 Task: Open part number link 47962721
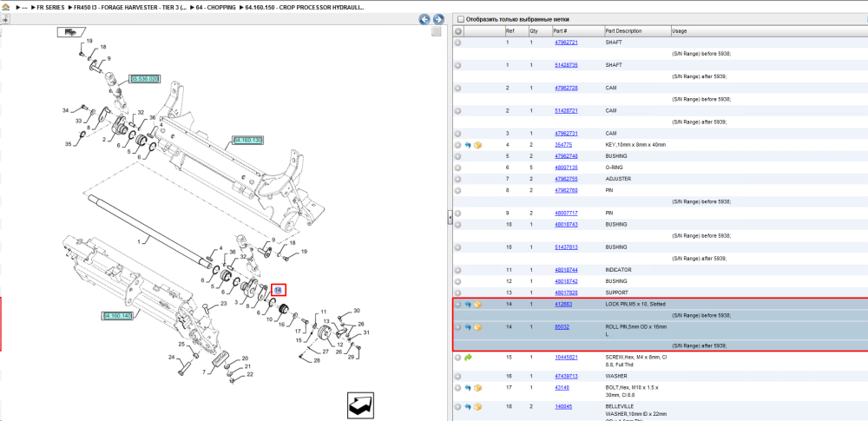click(x=566, y=43)
